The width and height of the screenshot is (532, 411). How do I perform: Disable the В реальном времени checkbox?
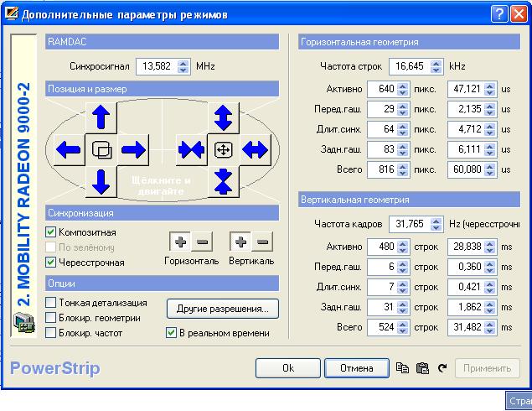coord(172,333)
